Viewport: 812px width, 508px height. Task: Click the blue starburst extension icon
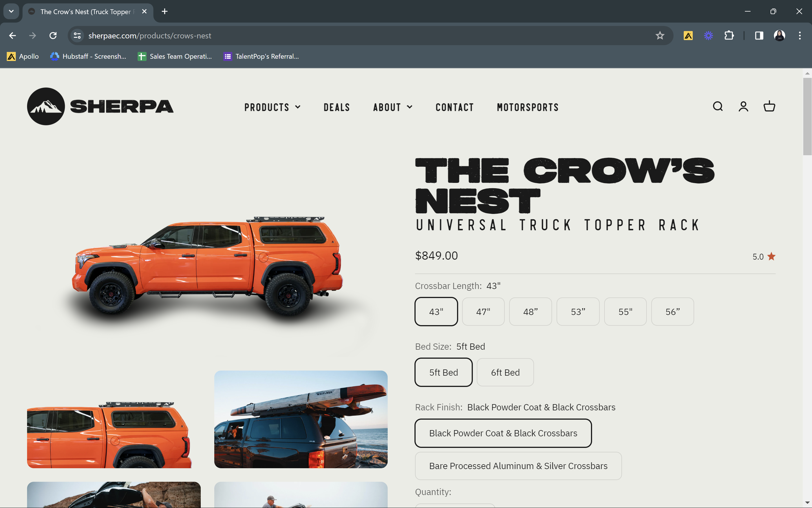708,36
